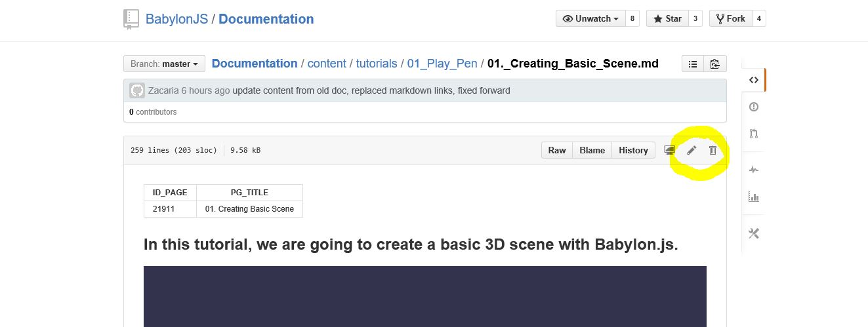
Task: Expand the Branch: master dropdown
Action: point(164,64)
